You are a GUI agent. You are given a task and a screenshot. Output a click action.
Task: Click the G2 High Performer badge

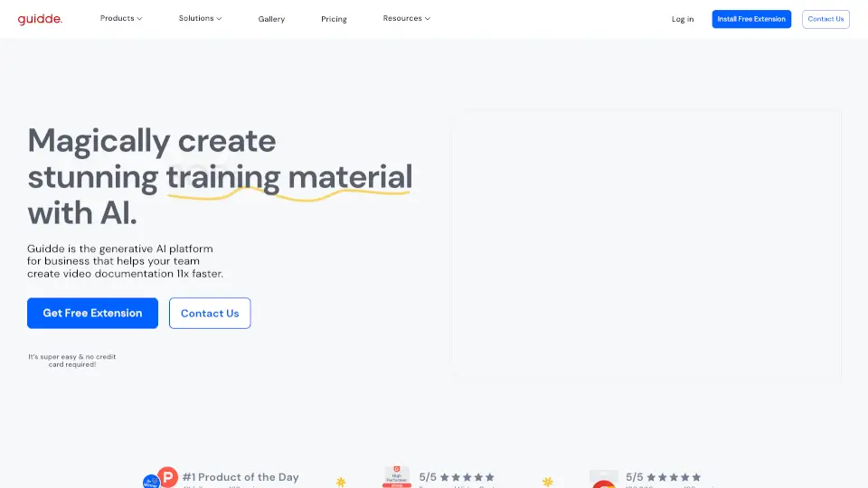(x=395, y=478)
